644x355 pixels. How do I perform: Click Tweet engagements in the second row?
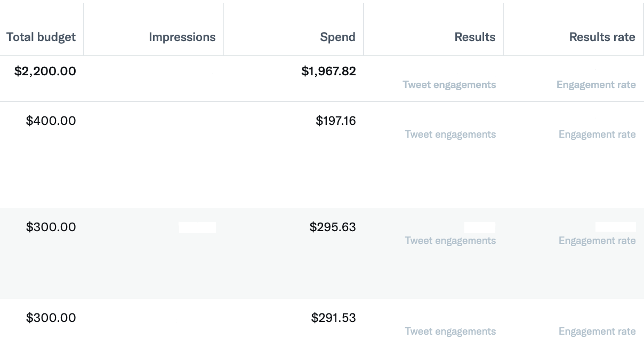click(449, 134)
